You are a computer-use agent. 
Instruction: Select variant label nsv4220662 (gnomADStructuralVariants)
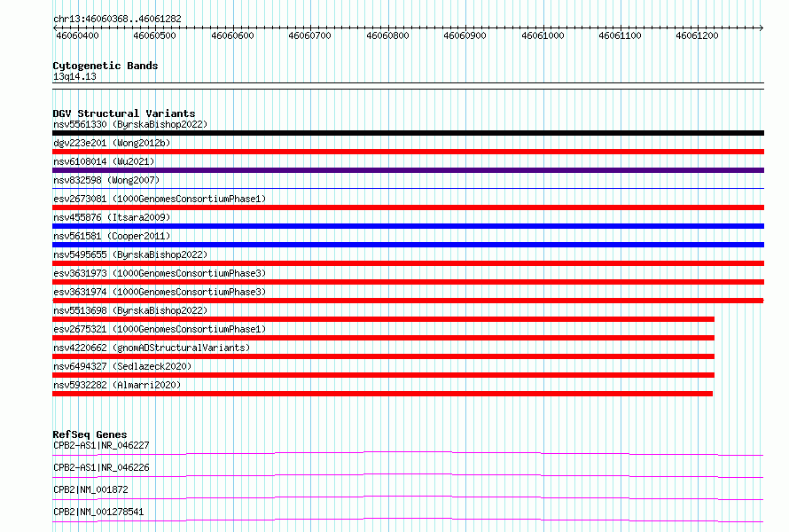(x=152, y=348)
